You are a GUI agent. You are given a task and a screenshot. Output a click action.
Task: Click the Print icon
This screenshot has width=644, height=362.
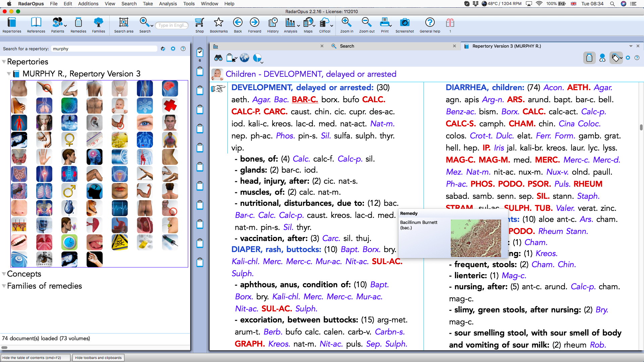(384, 22)
